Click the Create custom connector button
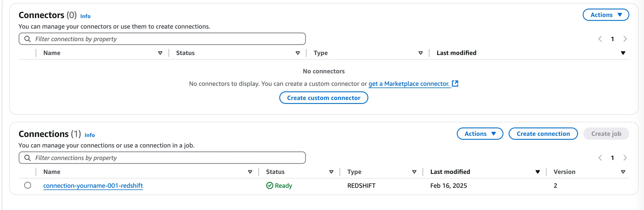 (324, 98)
